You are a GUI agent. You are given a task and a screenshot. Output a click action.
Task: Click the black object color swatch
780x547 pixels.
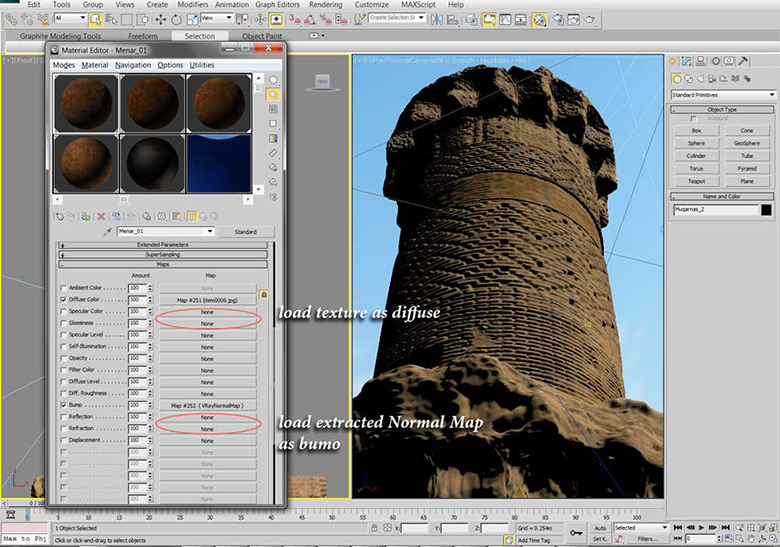pyautogui.click(x=766, y=210)
